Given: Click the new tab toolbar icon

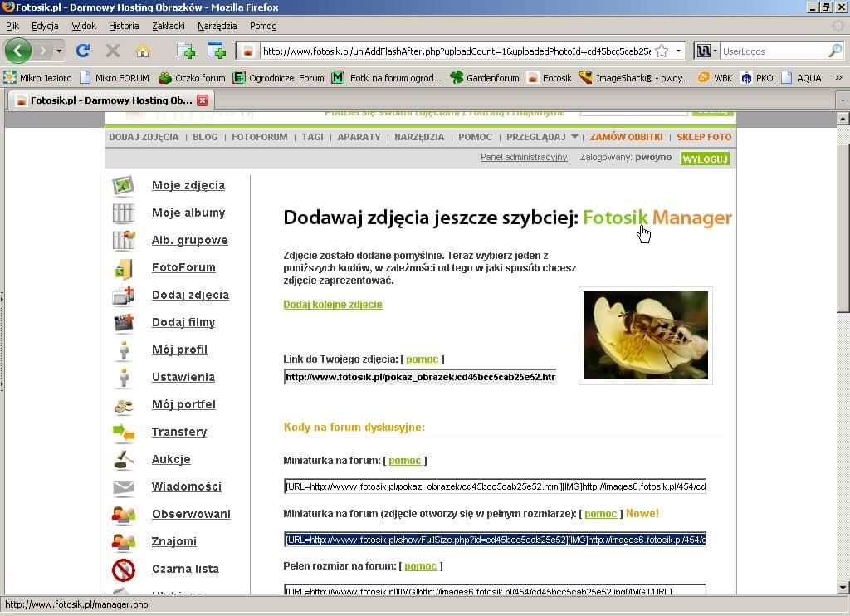Looking at the screenshot, I should pyautogui.click(x=186, y=51).
